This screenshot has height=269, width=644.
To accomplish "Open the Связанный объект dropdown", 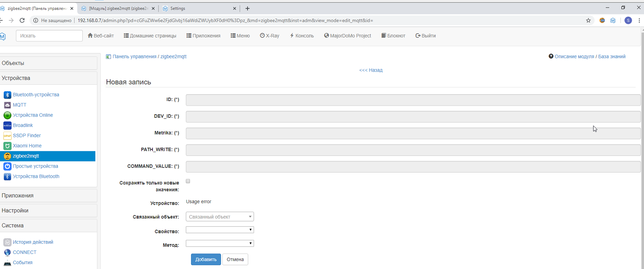I will point(220,217).
